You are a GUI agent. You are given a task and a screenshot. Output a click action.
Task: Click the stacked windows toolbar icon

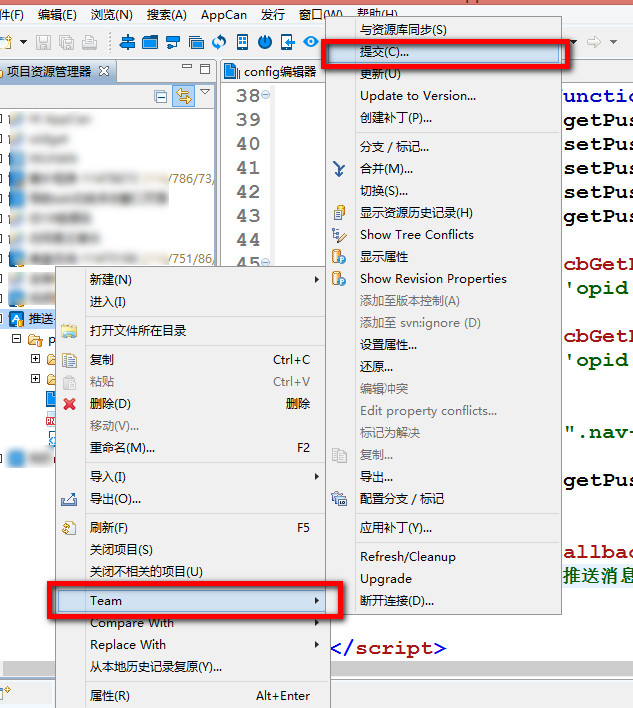[196, 42]
